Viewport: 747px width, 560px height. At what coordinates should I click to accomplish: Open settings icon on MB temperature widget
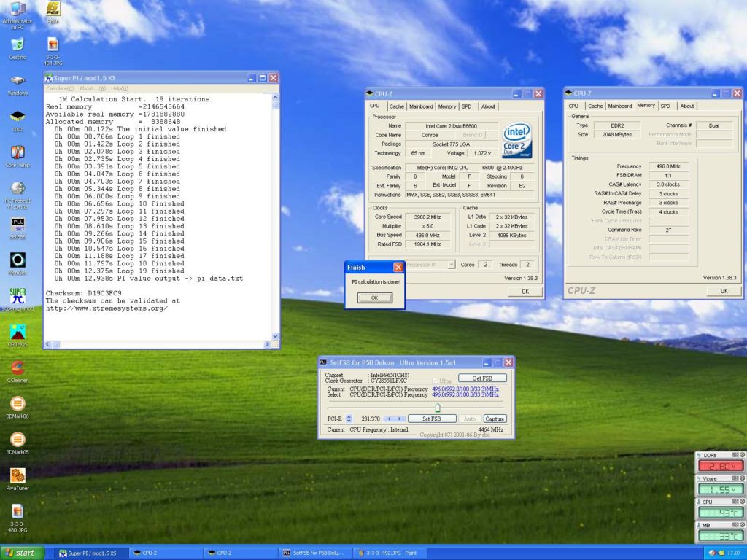(x=734, y=525)
